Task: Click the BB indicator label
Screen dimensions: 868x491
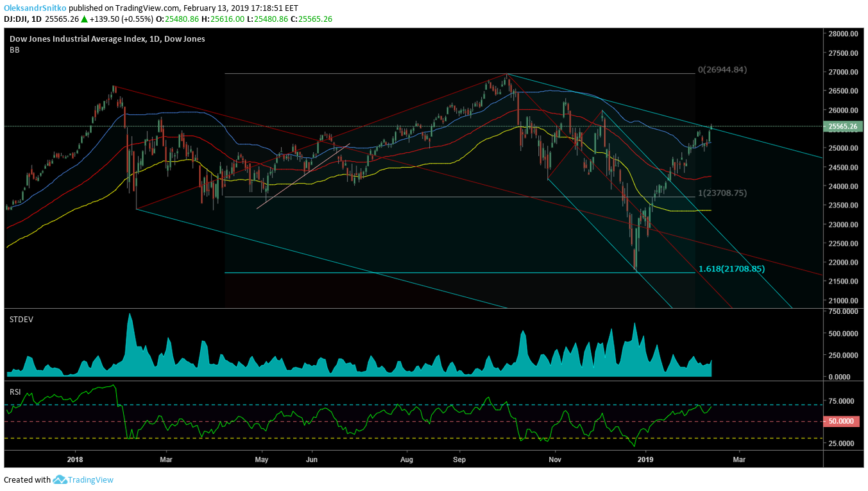Action: [14, 49]
